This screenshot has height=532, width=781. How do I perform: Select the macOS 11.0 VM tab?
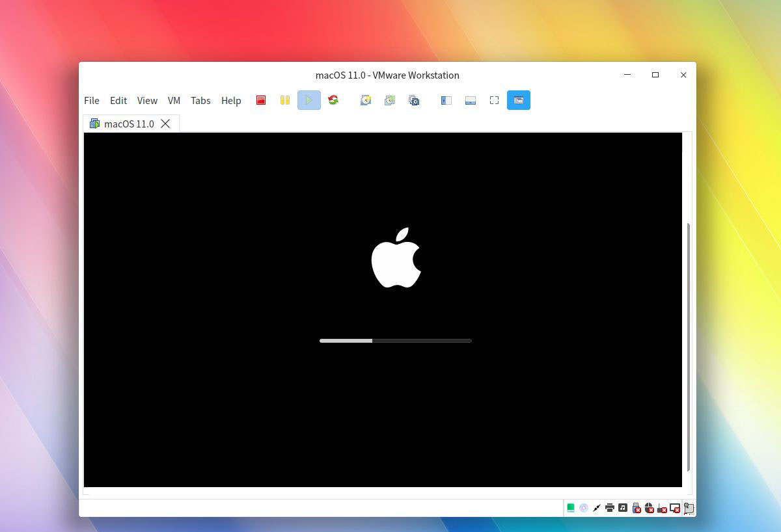pyautogui.click(x=128, y=124)
